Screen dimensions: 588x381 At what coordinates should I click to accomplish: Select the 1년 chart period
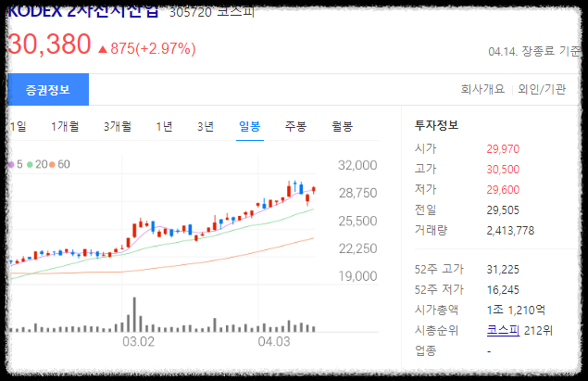(164, 126)
